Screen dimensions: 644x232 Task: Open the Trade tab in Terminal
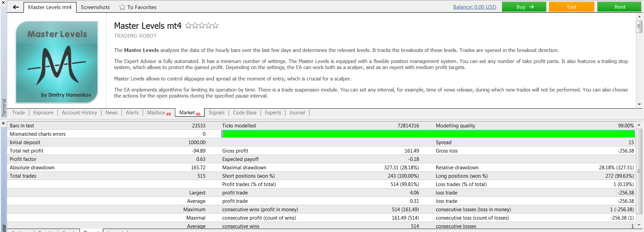click(18, 113)
